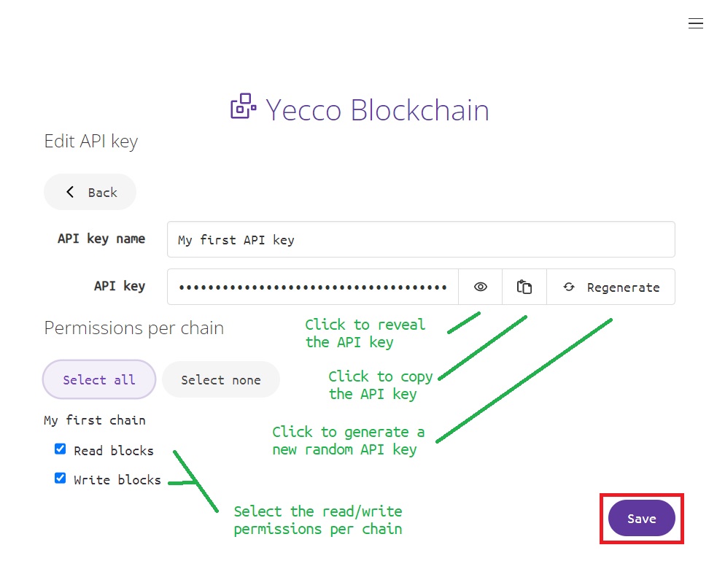Enable Read blocks for My first chain
This screenshot has width=717, height=588.
click(60, 449)
